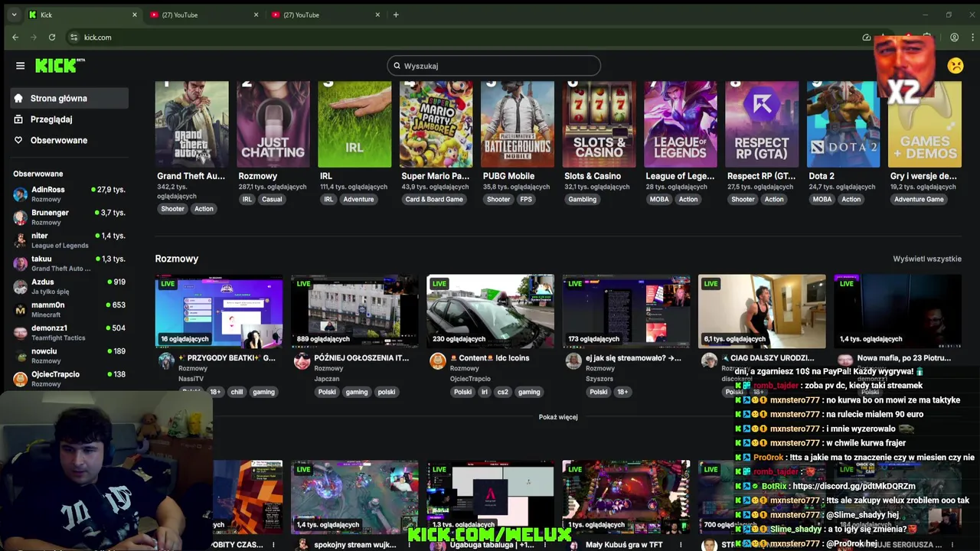Screen dimensions: 980x551
Task: Click the Casual tag under Rozmowy
Action: 272,199
